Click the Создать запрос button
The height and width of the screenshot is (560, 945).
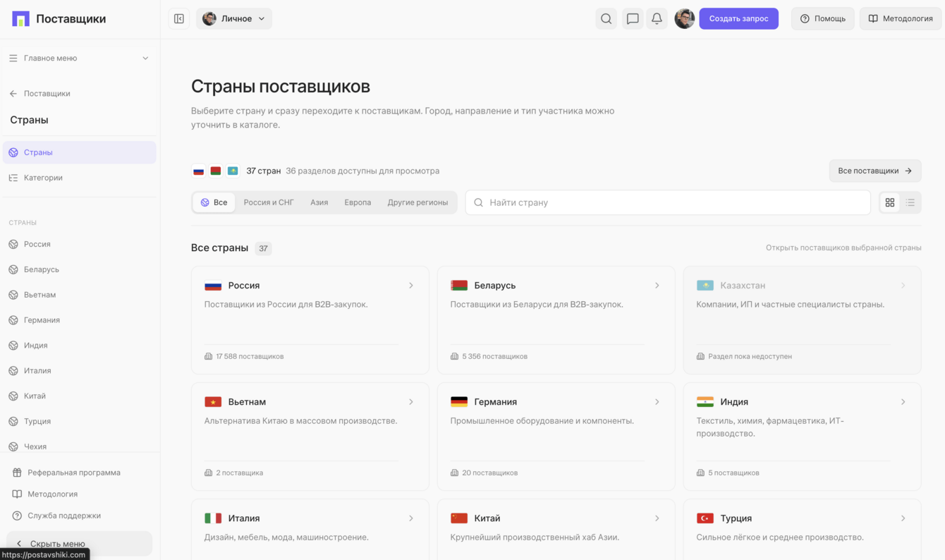click(x=738, y=19)
